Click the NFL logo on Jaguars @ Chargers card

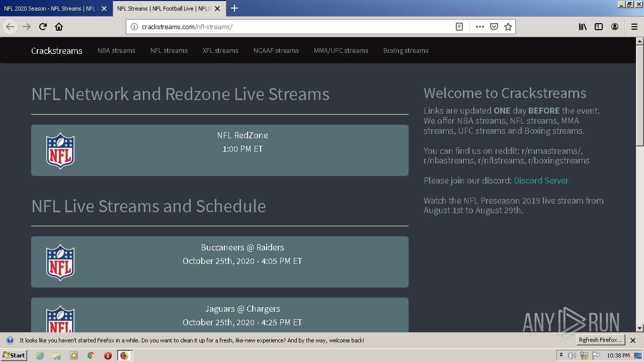coord(60,319)
